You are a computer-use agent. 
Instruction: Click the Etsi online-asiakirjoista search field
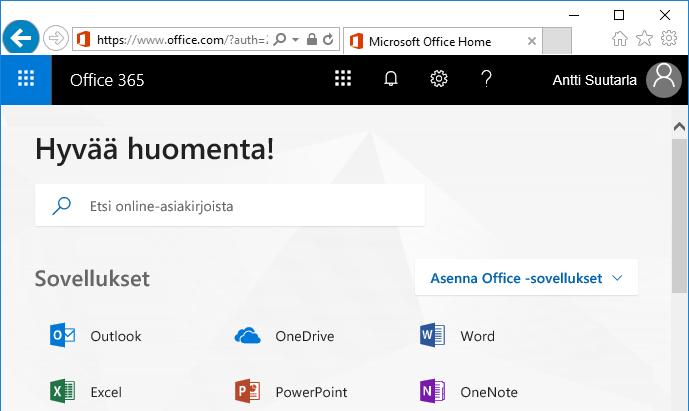(230, 206)
